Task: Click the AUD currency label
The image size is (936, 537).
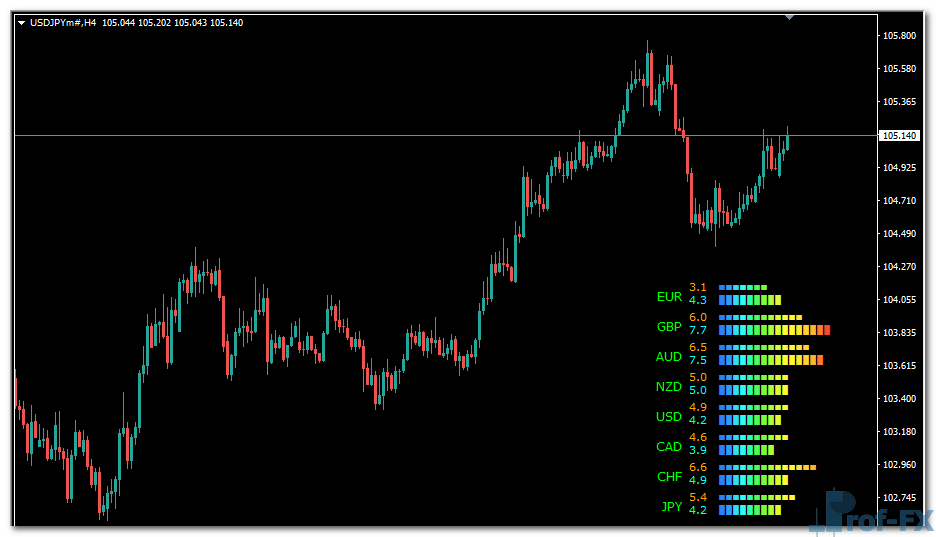Action: coord(669,357)
